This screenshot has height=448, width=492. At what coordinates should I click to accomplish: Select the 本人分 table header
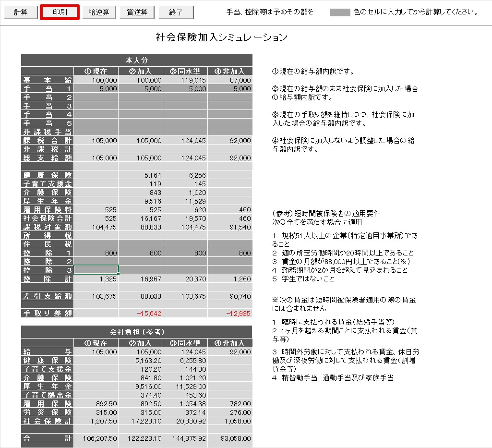pyautogui.click(x=137, y=60)
